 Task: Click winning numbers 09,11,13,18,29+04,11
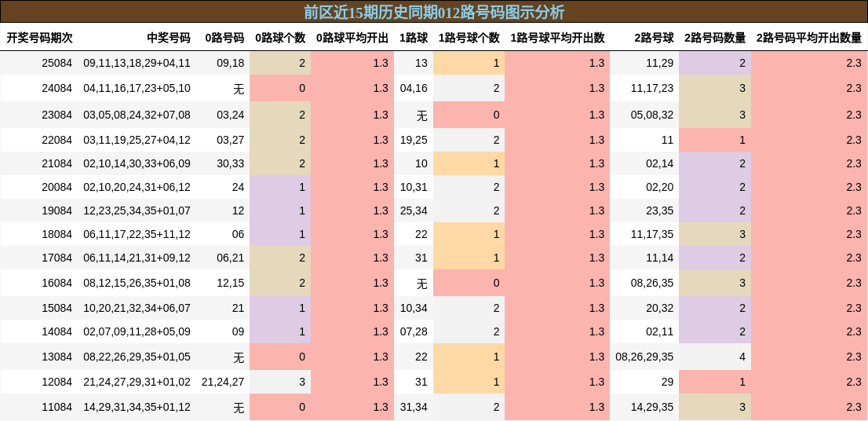tap(137, 63)
